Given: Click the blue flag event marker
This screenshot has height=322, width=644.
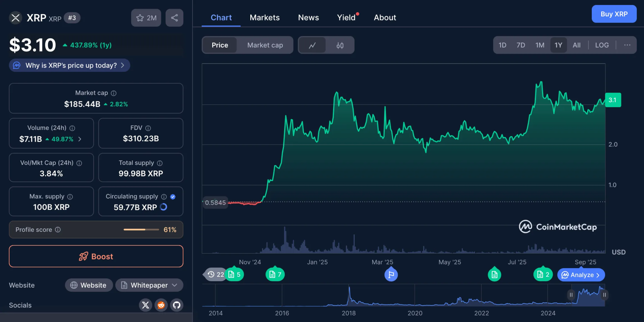Looking at the screenshot, I should pos(391,275).
